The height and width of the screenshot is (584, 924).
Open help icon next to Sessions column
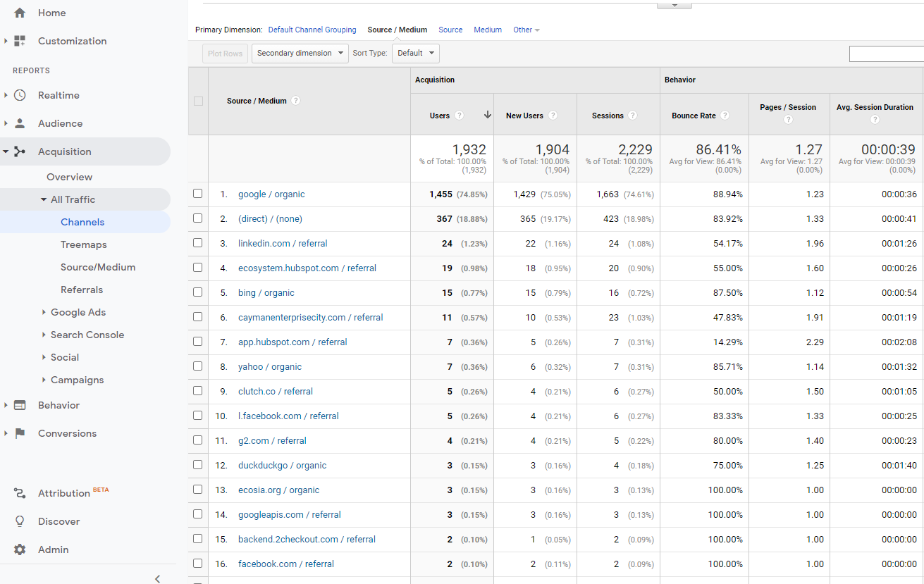[x=633, y=116]
